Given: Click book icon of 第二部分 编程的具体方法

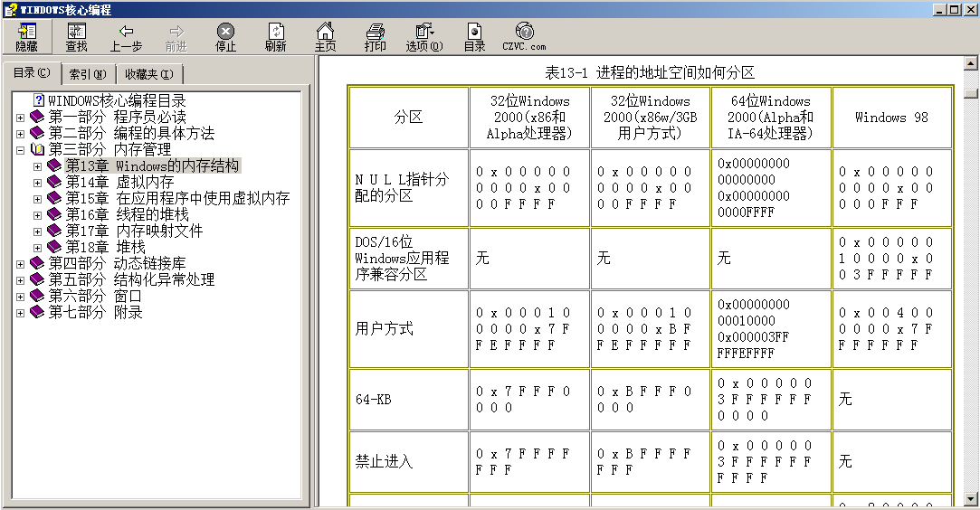Looking at the screenshot, I should tap(37, 133).
